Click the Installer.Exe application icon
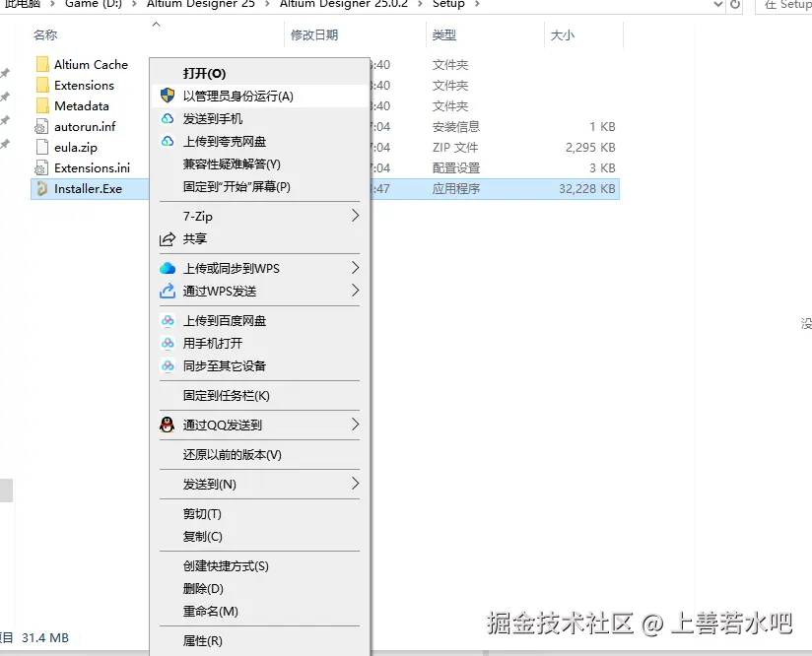Viewport: 812px width, 656px height. [42, 188]
